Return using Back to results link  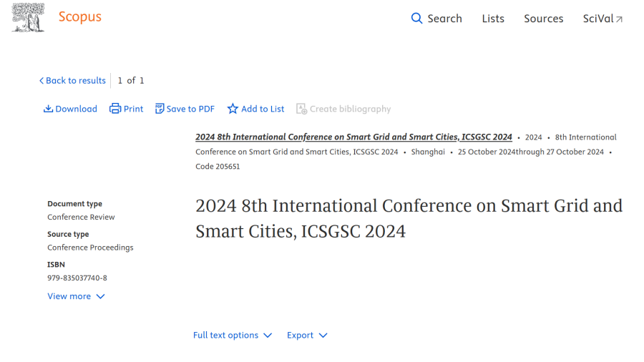75,81
